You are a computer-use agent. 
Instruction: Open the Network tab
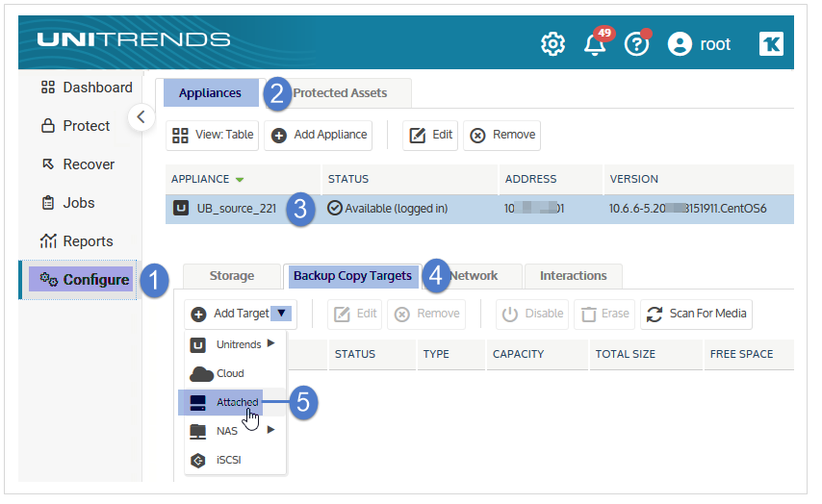pyautogui.click(x=474, y=276)
